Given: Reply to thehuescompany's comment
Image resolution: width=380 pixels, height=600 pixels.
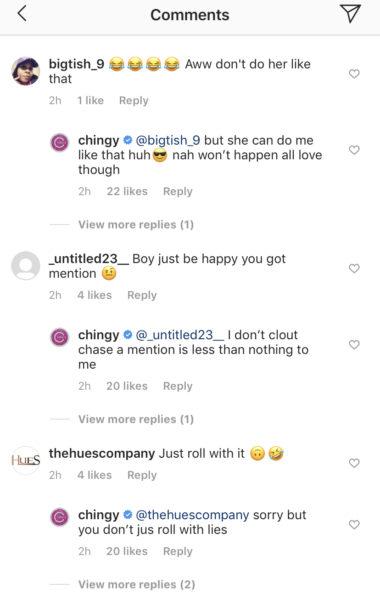Looking at the screenshot, I should [x=142, y=475].
